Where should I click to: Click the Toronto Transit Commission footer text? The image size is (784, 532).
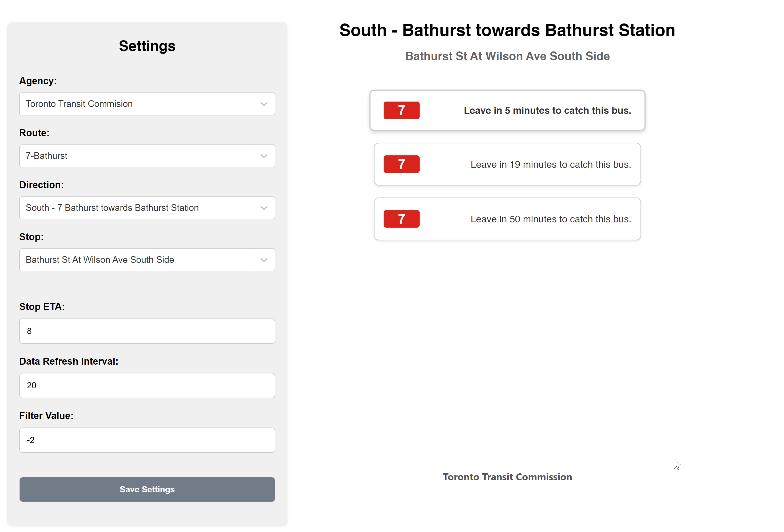[507, 477]
